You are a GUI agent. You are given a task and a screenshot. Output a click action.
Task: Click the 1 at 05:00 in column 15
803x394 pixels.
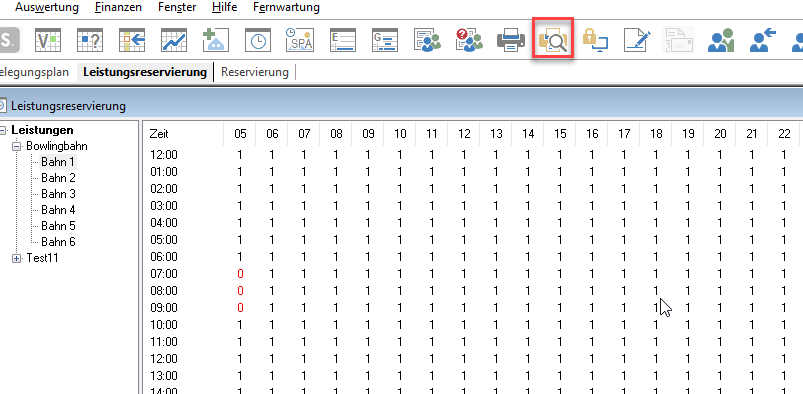pos(560,240)
